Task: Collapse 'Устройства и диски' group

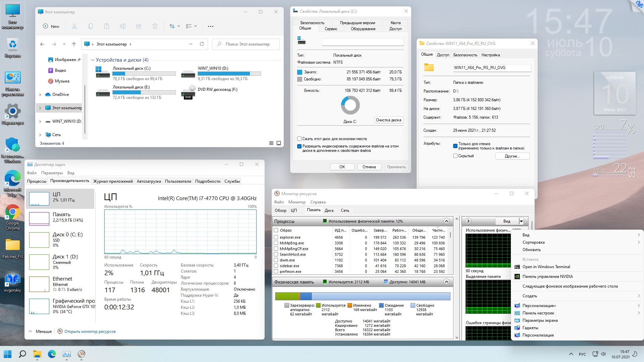Action: (x=93, y=60)
